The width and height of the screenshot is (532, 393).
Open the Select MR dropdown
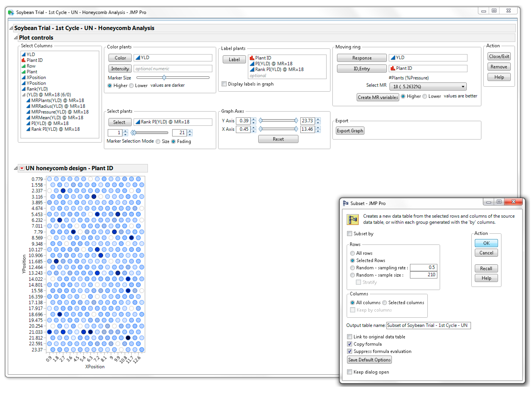pyautogui.click(x=428, y=87)
